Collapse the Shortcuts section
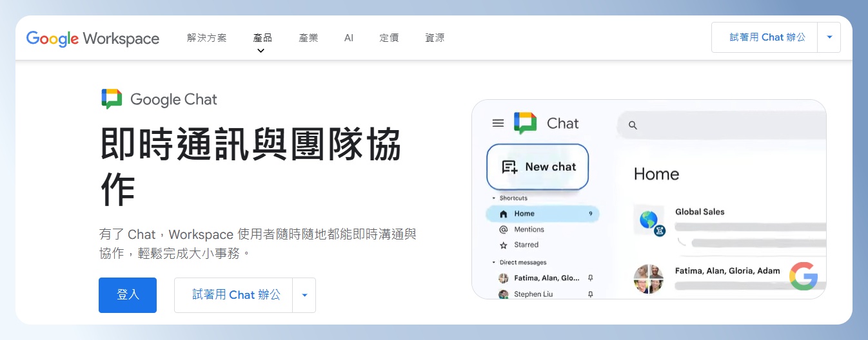The image size is (868, 340). coord(509,198)
